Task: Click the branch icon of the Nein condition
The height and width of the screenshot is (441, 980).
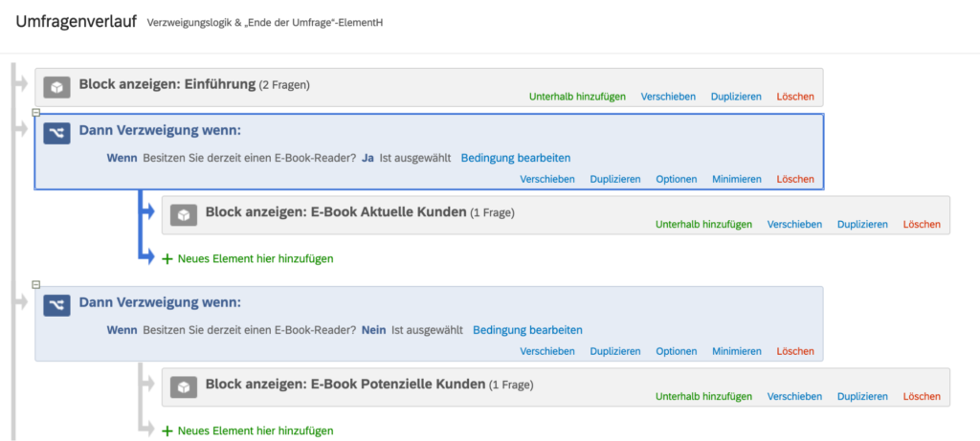Action: [56, 305]
